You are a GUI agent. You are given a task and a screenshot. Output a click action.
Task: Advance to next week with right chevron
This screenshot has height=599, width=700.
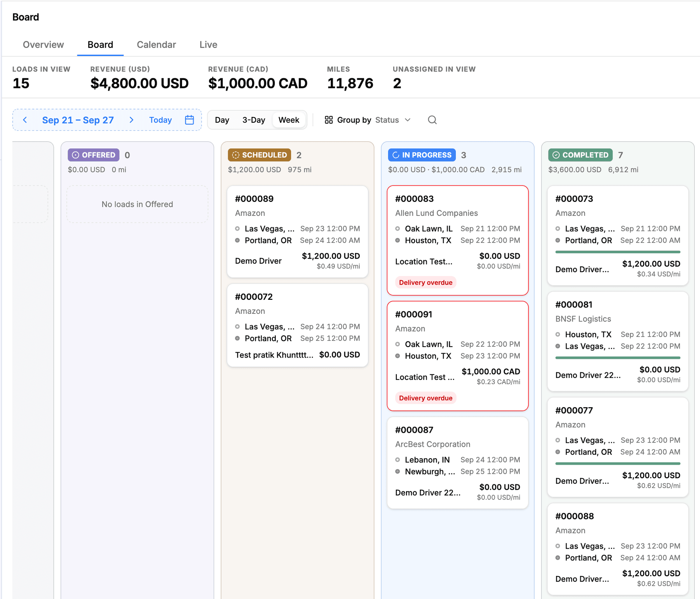(x=132, y=120)
